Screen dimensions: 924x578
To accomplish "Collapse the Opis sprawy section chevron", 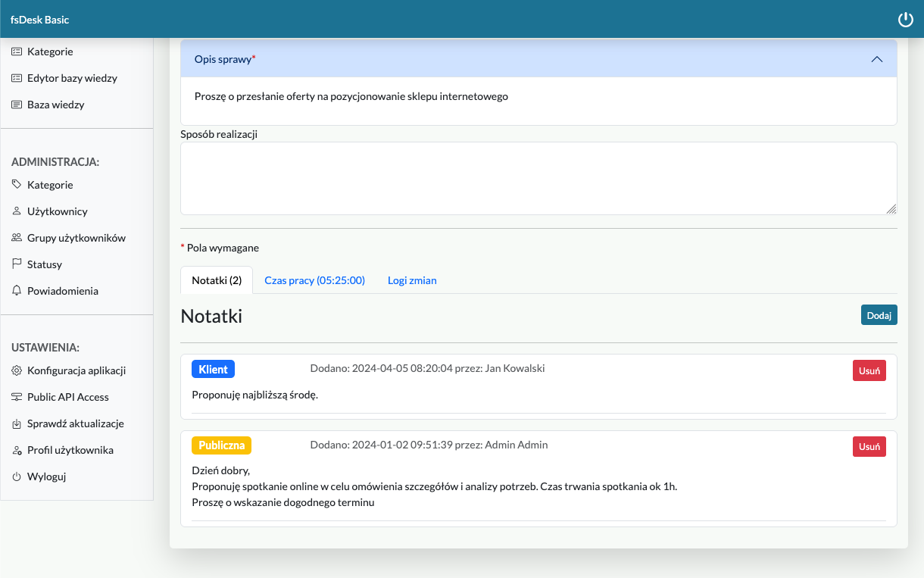I will point(877,59).
